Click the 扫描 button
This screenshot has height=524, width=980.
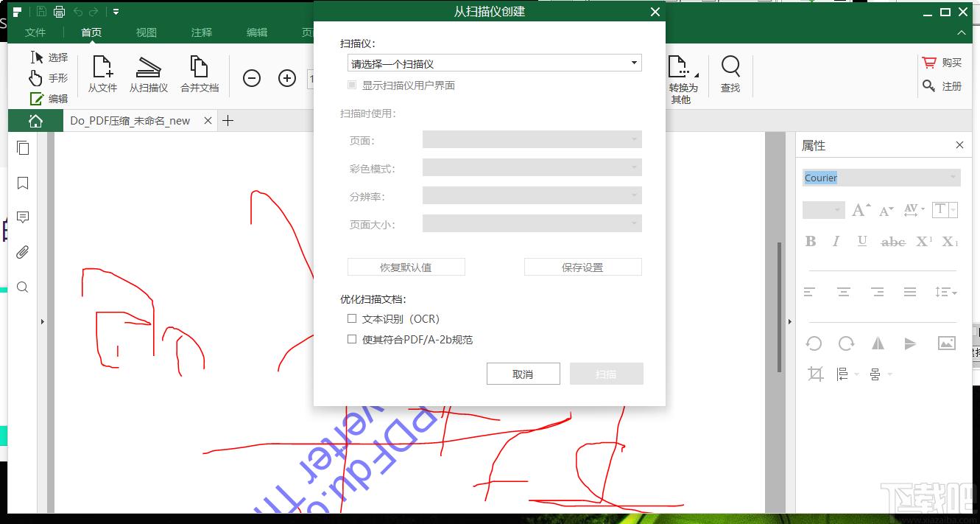coord(606,374)
